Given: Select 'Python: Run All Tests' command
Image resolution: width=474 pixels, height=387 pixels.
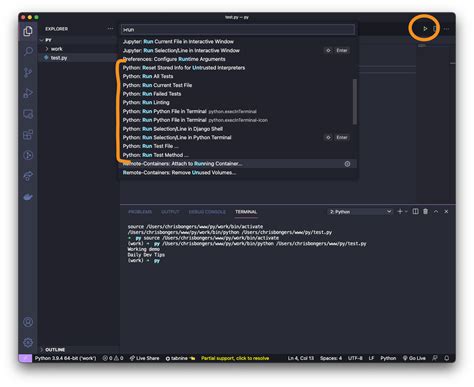Looking at the screenshot, I should coord(239,76).
